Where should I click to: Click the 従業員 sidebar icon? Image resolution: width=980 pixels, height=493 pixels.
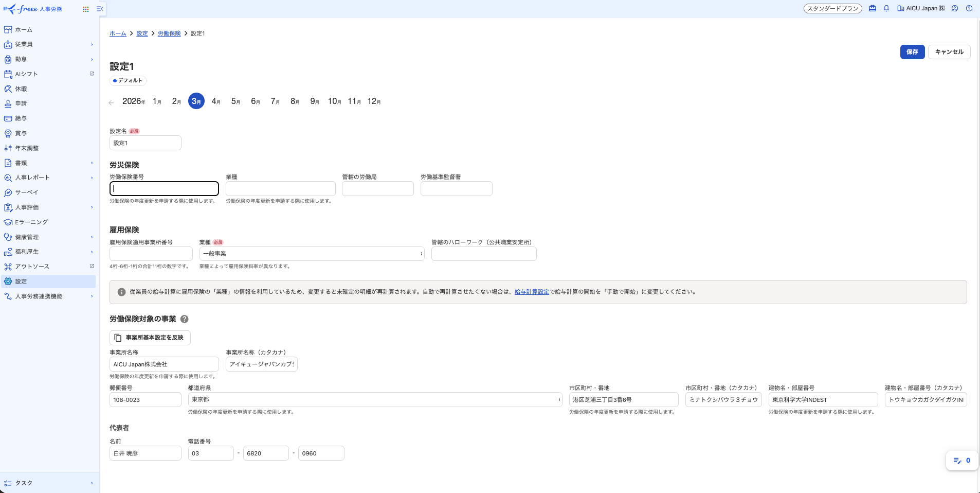(x=8, y=44)
